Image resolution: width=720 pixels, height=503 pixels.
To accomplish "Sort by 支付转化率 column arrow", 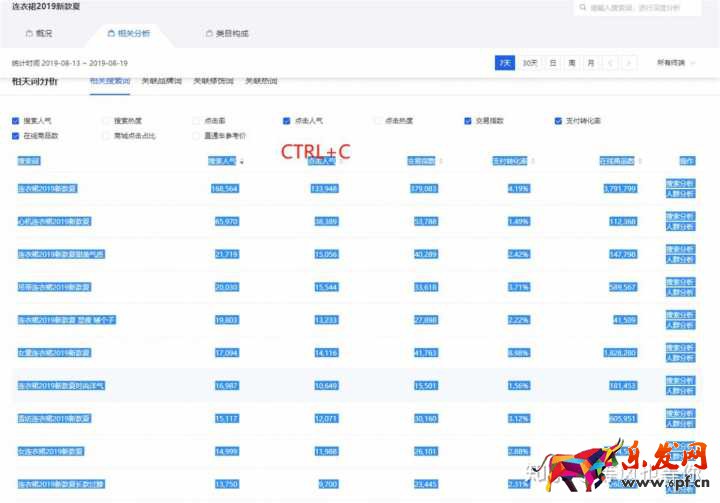I will click(x=538, y=161).
